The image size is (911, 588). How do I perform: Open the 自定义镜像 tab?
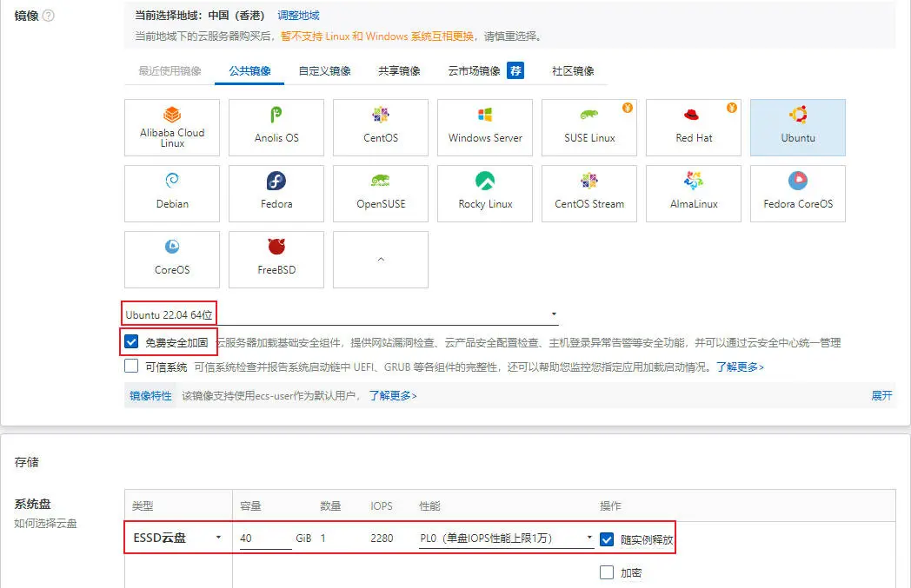pyautogui.click(x=325, y=71)
